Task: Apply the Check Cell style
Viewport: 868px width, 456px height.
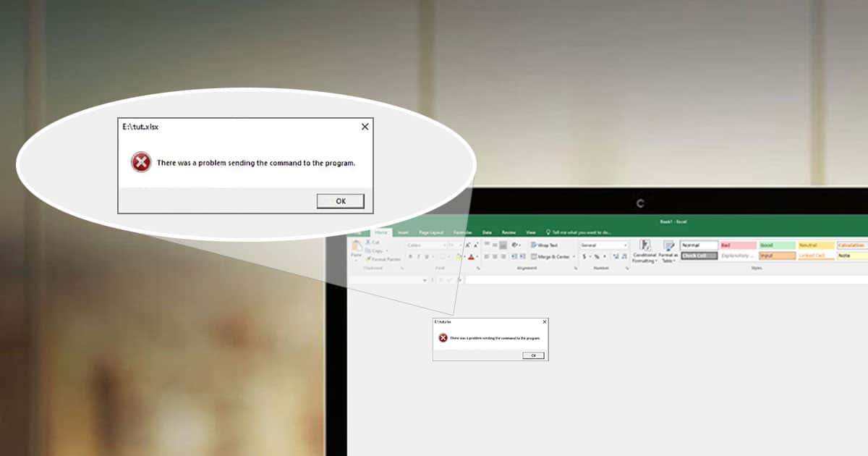Action: (699, 256)
